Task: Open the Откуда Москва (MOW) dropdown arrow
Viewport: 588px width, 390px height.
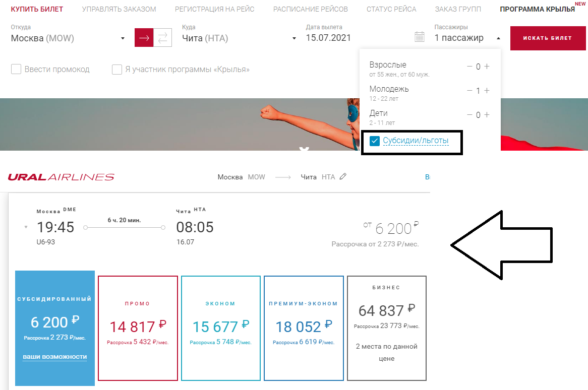Action: coord(123,38)
